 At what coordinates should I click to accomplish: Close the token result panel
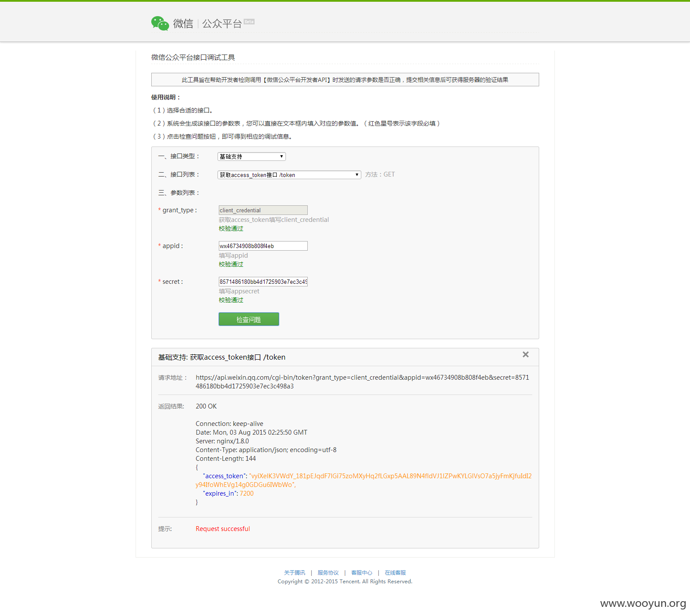pyautogui.click(x=526, y=354)
